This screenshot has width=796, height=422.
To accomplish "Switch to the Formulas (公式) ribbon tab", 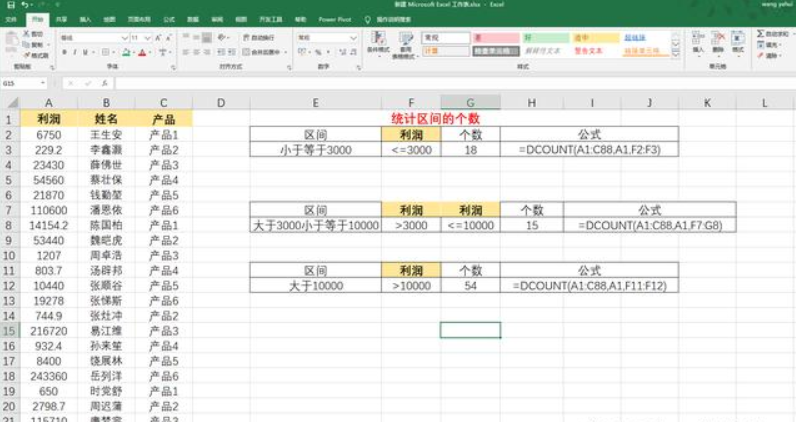I will click(169, 19).
